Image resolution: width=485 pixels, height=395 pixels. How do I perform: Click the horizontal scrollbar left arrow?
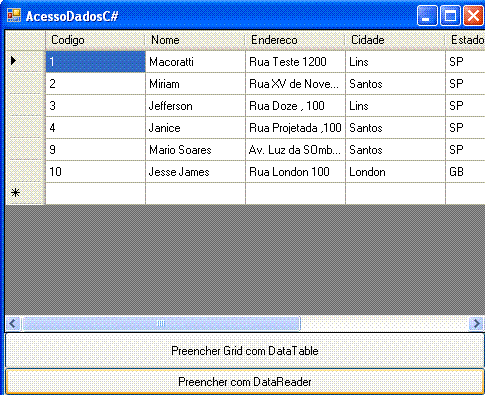[x=13, y=323]
